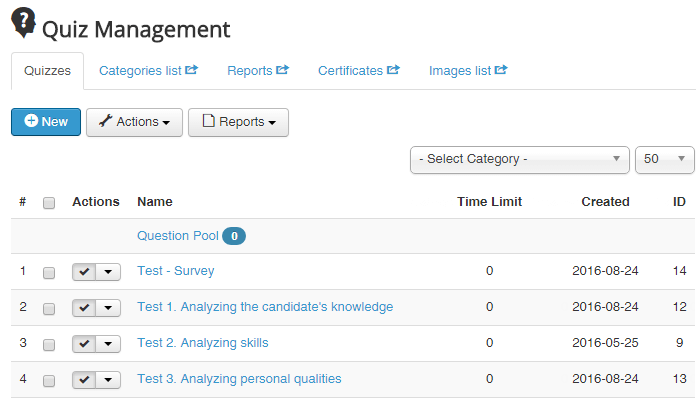Click external link icon beside Categories list
This screenshot has width=696, height=409.
pos(192,71)
